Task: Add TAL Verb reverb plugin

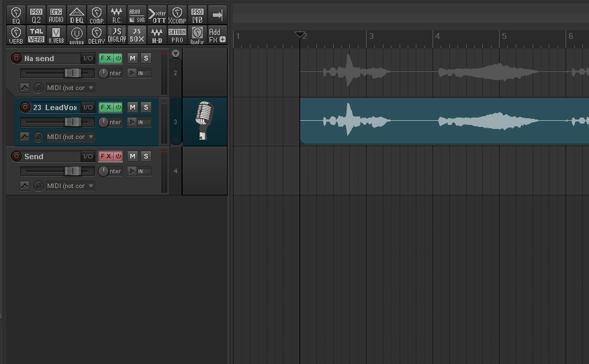Action: click(36, 36)
